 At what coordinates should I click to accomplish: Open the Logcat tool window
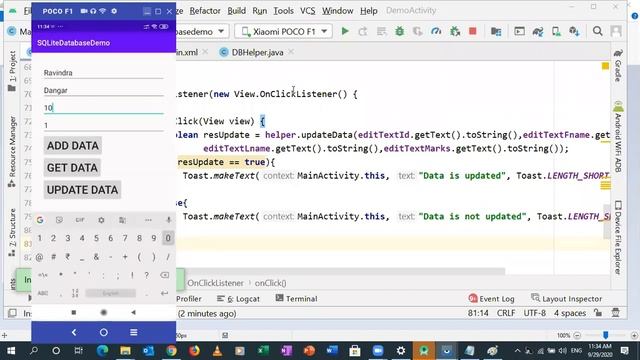pyautogui.click(x=238, y=299)
